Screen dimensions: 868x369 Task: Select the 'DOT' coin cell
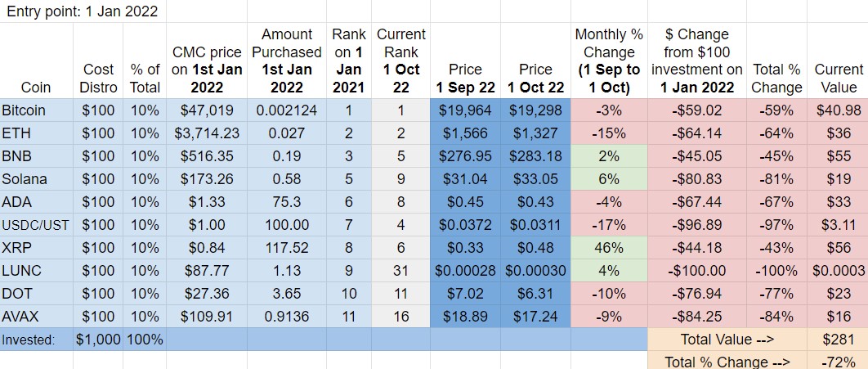(x=37, y=294)
